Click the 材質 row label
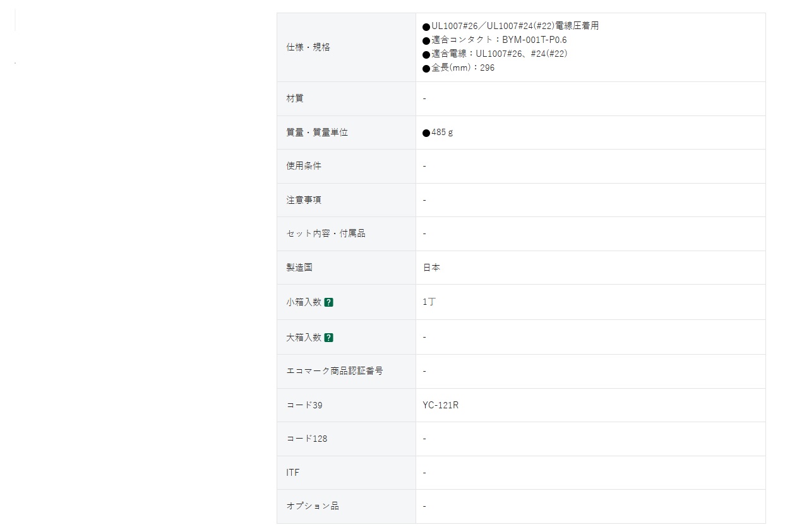 click(x=295, y=98)
